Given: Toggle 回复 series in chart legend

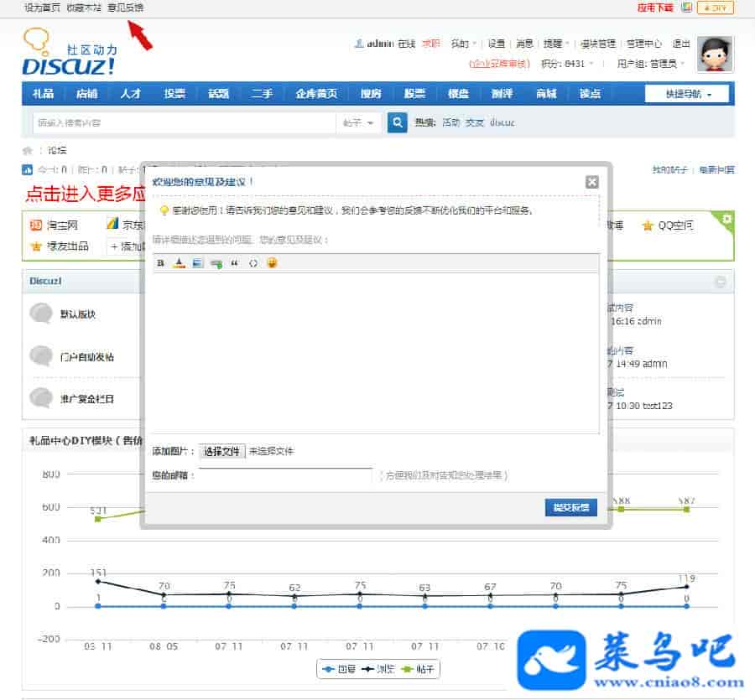Looking at the screenshot, I should 339,669.
